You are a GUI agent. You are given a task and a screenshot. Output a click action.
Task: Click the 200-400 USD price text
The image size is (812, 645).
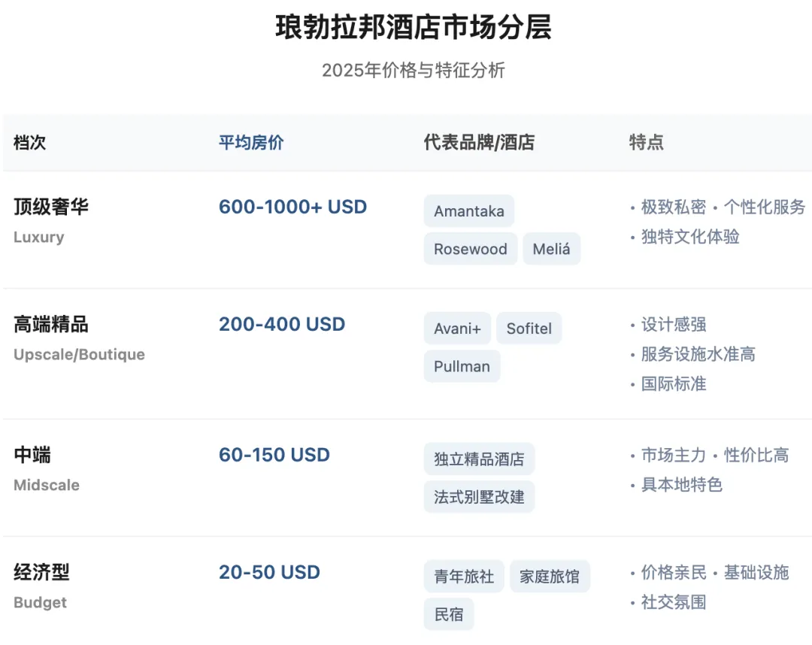(x=282, y=324)
